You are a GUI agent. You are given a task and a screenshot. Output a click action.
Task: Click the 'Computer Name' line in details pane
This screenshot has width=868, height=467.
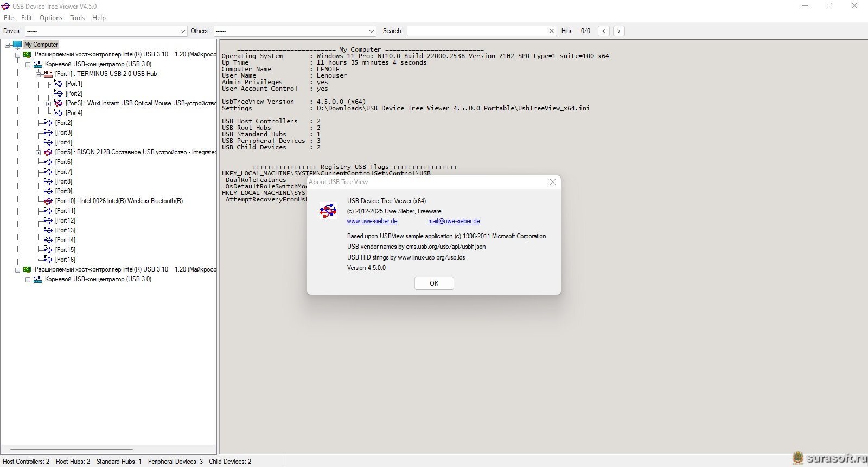click(280, 69)
